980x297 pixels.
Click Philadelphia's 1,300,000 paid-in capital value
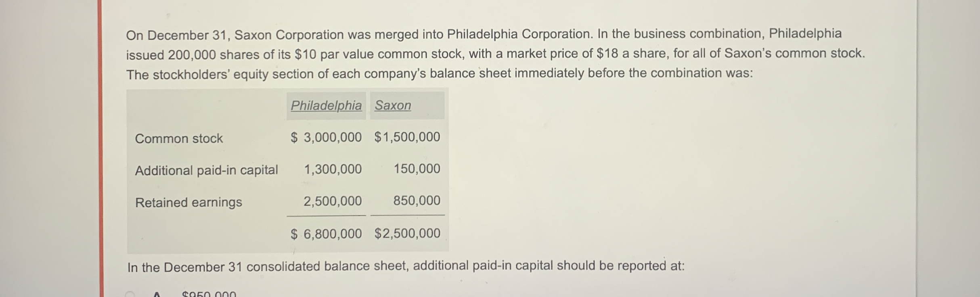pos(333,169)
